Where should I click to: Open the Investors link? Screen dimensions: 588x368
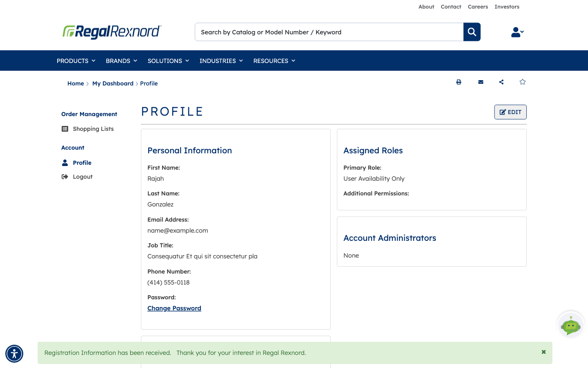pyautogui.click(x=507, y=7)
